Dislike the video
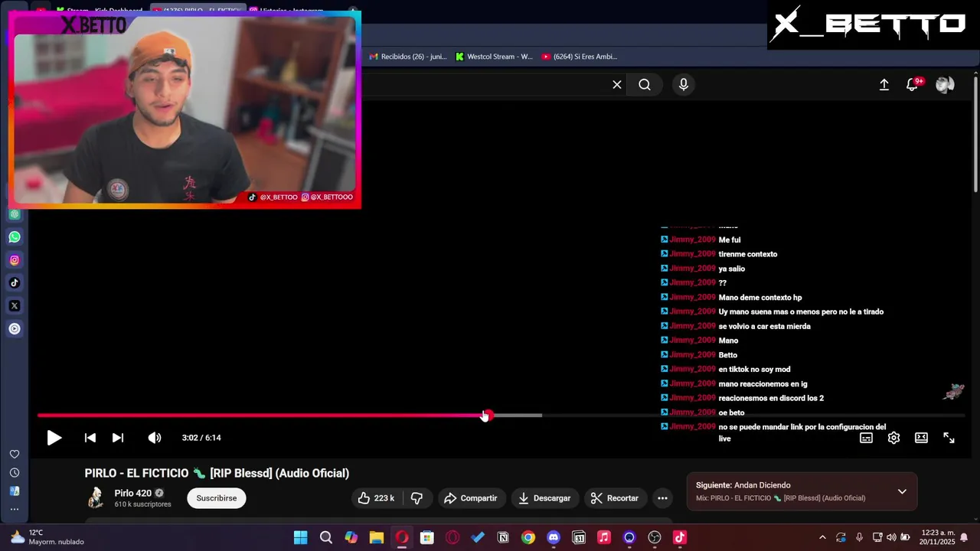Image resolution: width=980 pixels, height=551 pixels. pos(416,498)
